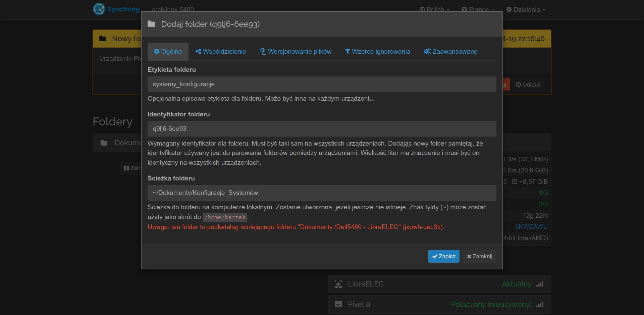
Task: Click the Syncthing logo icon
Action: (x=99, y=9)
